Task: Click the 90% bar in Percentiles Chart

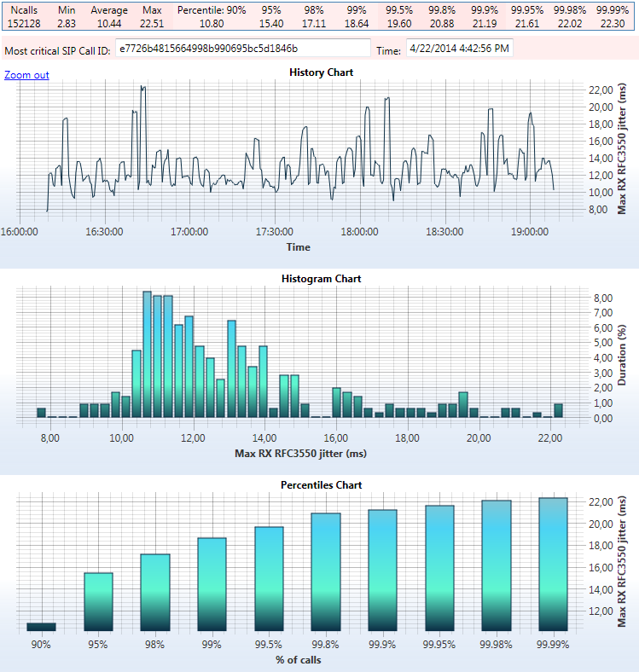Action: pos(41,627)
